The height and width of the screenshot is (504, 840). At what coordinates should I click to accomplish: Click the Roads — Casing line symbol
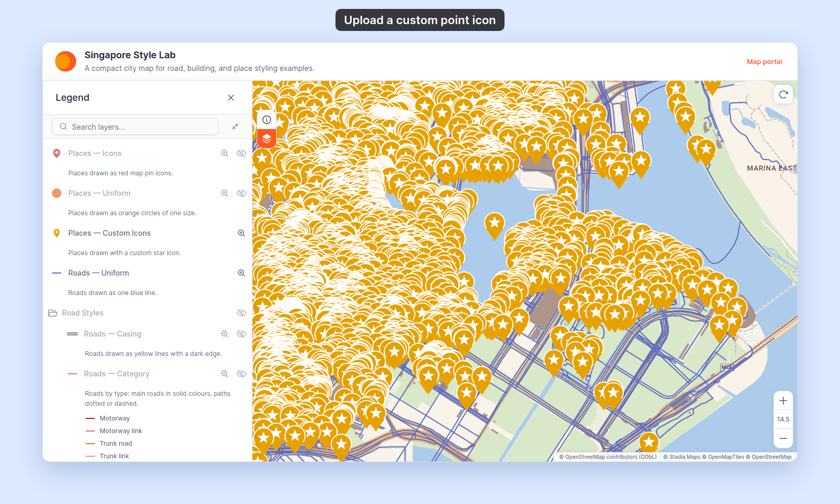[72, 334]
